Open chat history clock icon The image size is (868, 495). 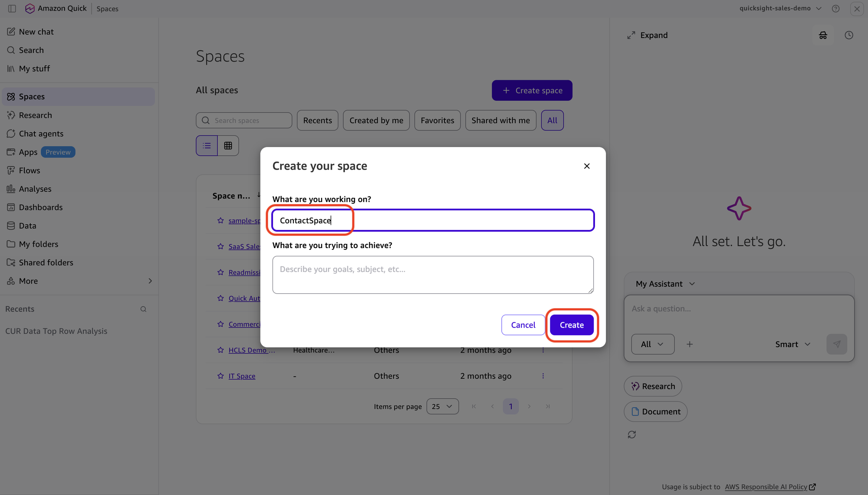tap(849, 35)
